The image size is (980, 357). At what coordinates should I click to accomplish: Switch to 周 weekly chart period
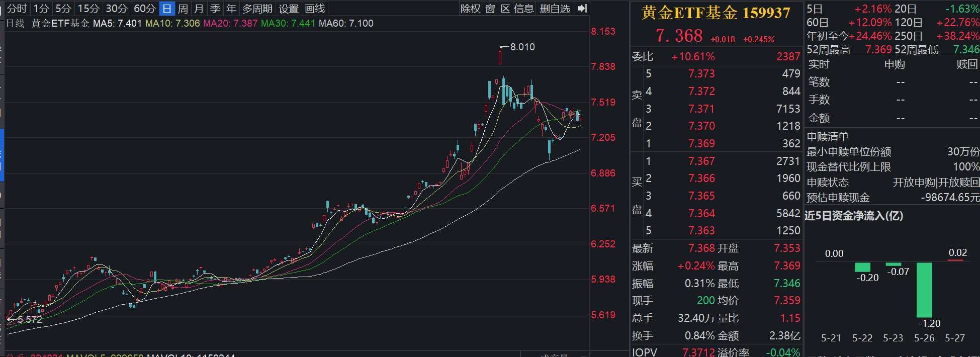(x=183, y=9)
